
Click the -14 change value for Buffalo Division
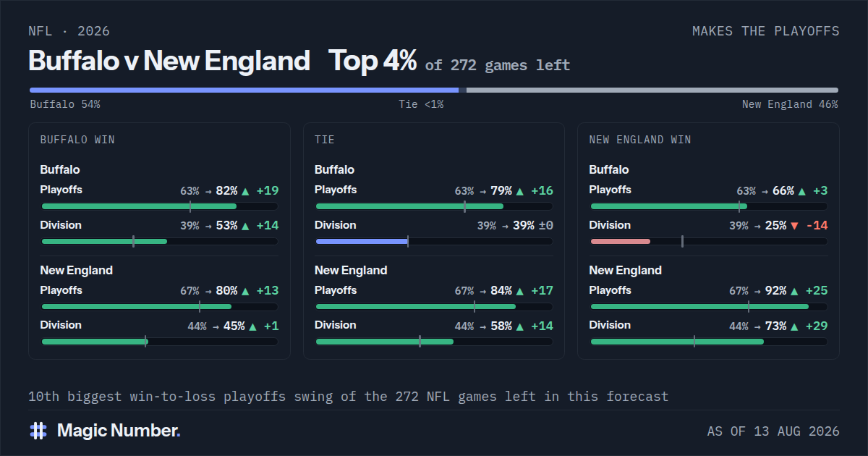click(816, 226)
